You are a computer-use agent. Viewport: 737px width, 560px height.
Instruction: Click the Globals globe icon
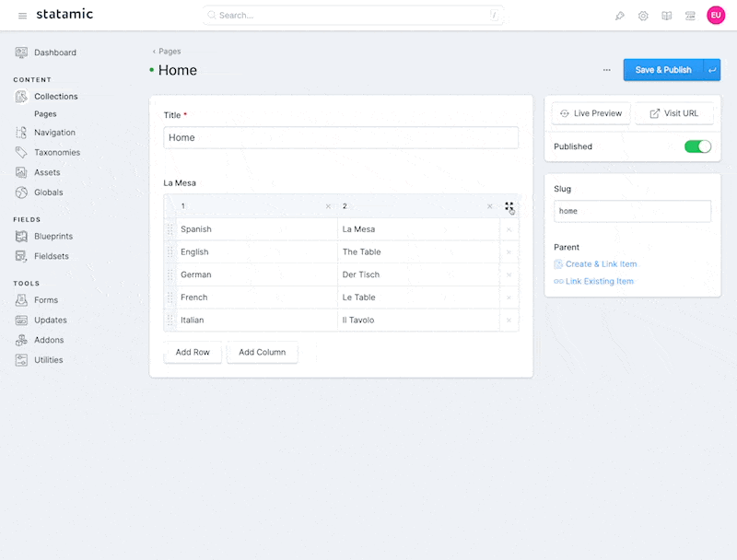[21, 192]
